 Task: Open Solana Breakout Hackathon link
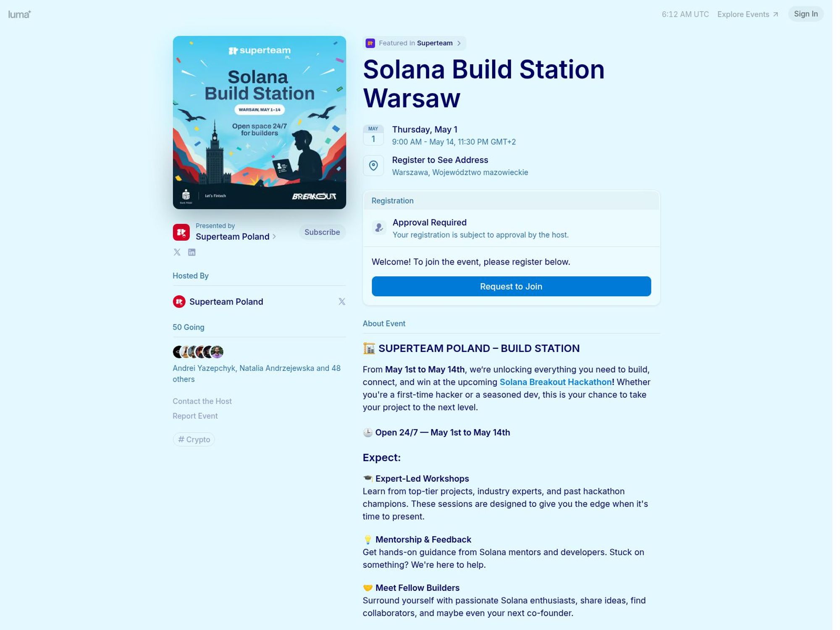tap(555, 382)
